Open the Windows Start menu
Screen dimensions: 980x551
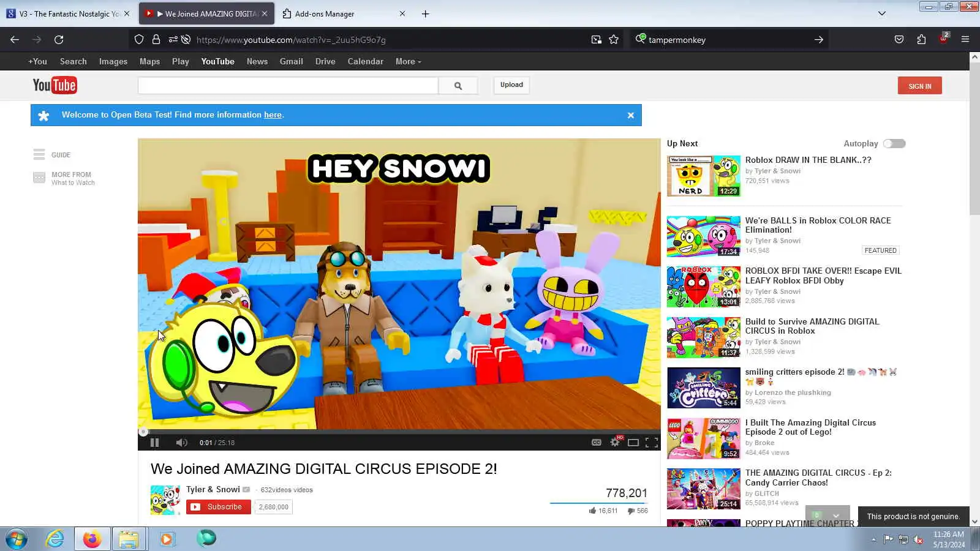16,539
